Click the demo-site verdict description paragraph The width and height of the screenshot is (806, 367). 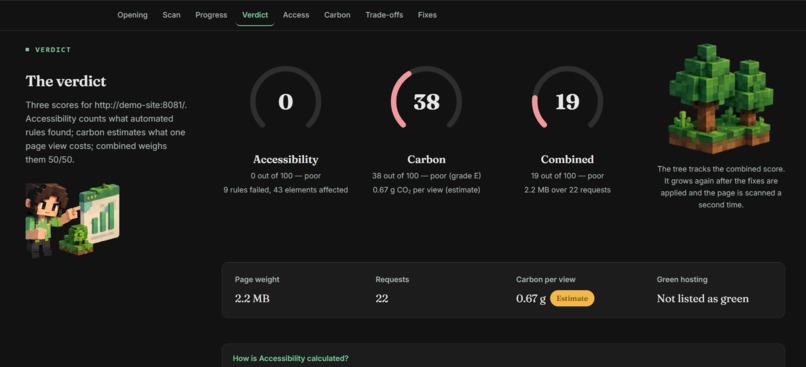[x=106, y=132]
